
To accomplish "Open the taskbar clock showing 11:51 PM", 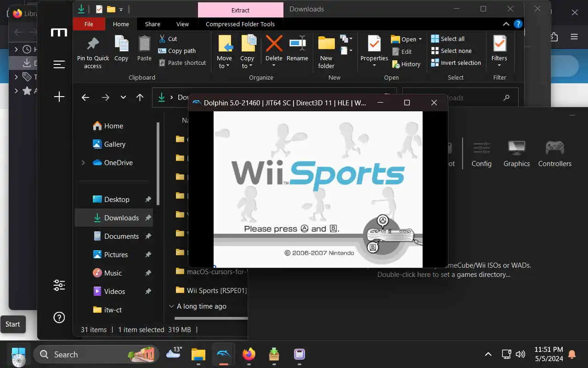I will click(x=548, y=354).
